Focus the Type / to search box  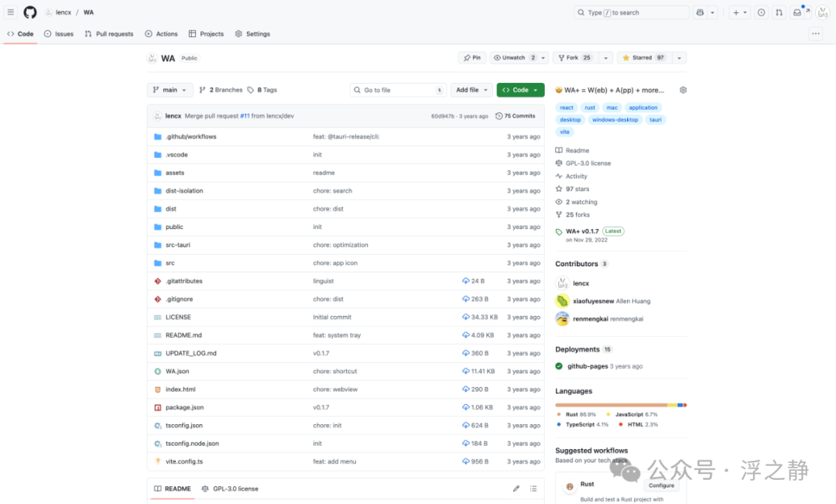coord(632,12)
